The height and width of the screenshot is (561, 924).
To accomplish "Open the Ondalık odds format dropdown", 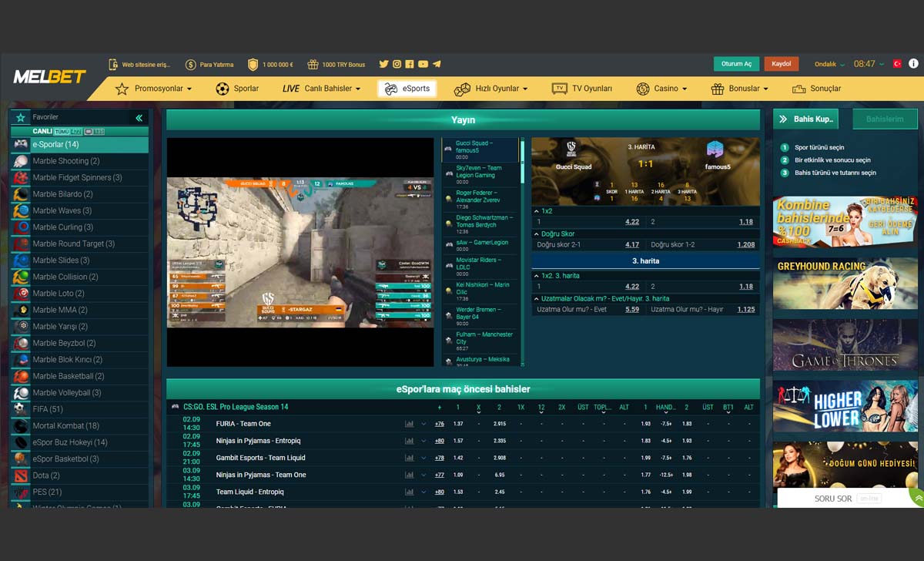I will click(829, 64).
